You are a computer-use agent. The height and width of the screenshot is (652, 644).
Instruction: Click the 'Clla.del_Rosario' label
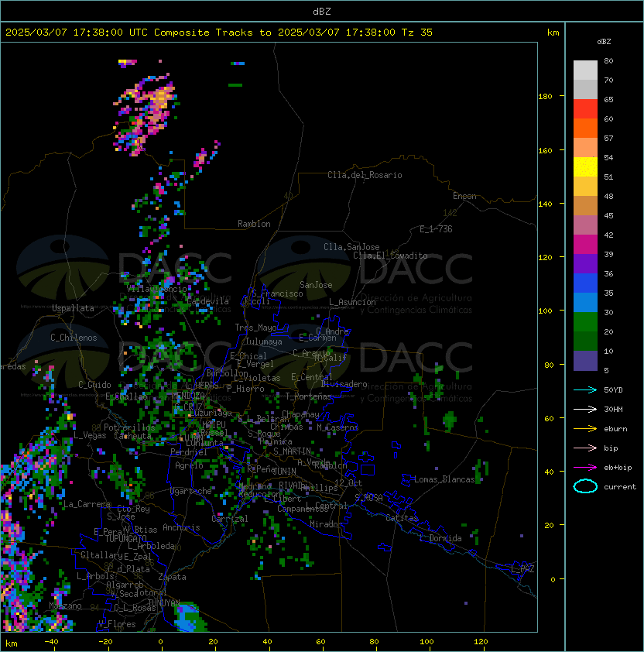(365, 175)
